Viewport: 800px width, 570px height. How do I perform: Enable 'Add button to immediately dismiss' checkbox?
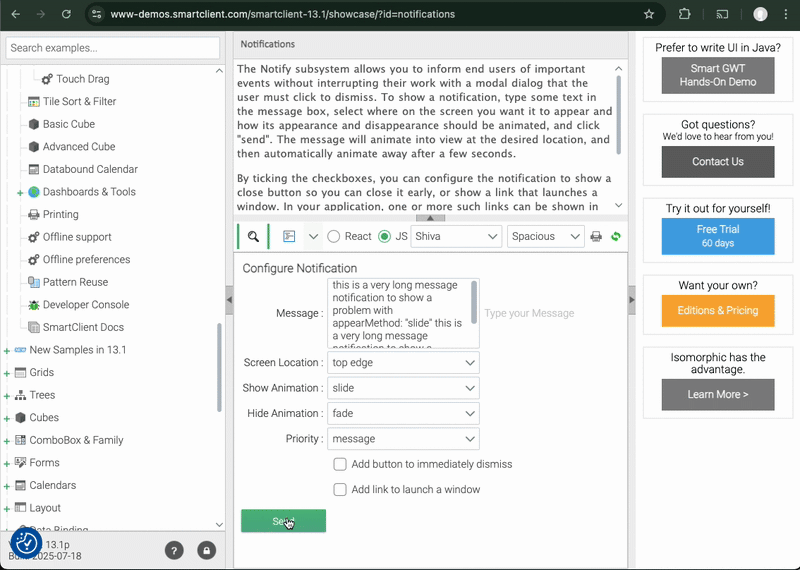click(x=340, y=464)
